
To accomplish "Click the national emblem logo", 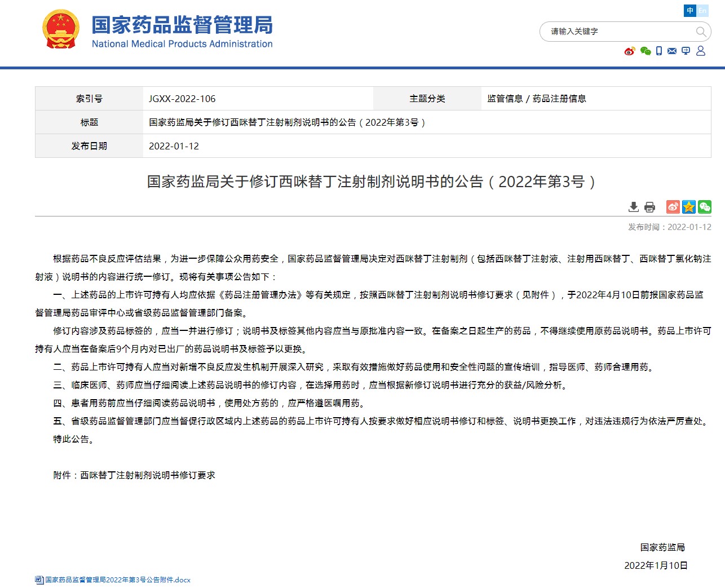I will tap(60, 29).
